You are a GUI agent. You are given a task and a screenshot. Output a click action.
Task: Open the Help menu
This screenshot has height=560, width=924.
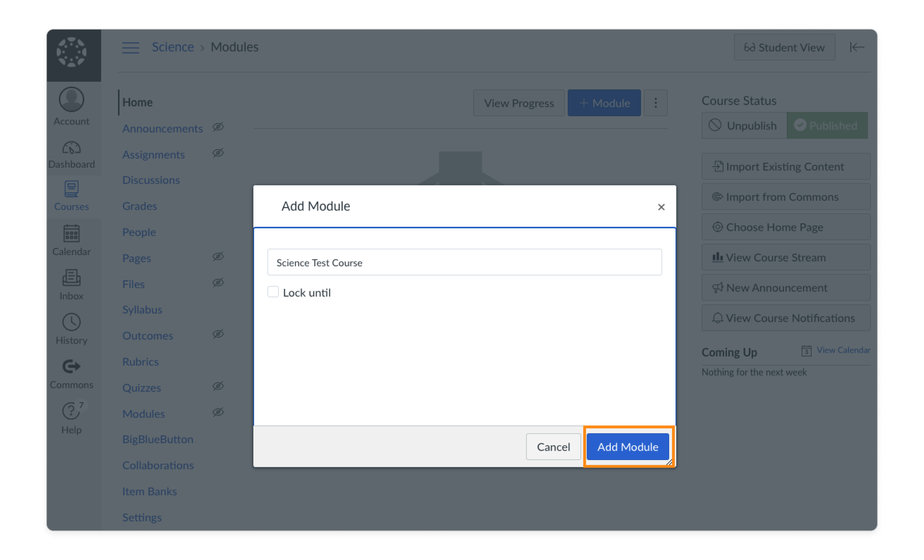71,416
